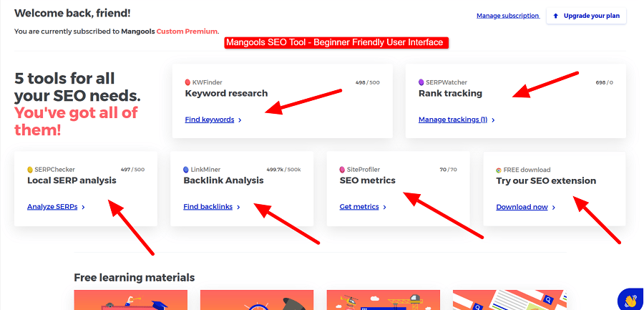Open the Manage subscription link
This screenshot has width=644, height=310.
507,16
